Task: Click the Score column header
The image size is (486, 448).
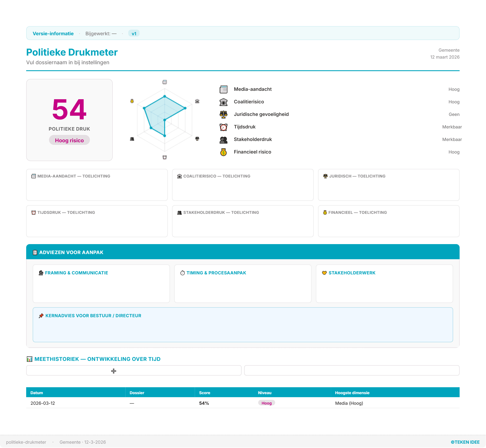Action: tap(204, 393)
